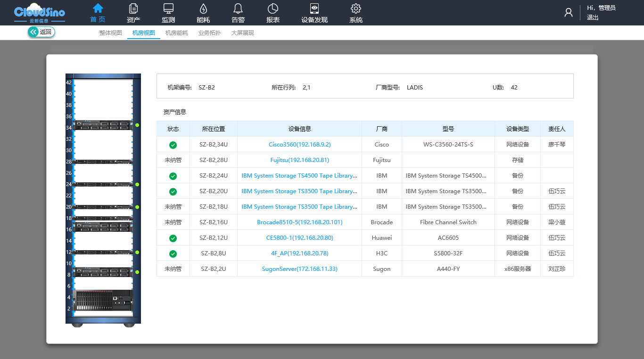Switch to the 整体视图 tab
The image size is (644, 359).
[110, 33]
